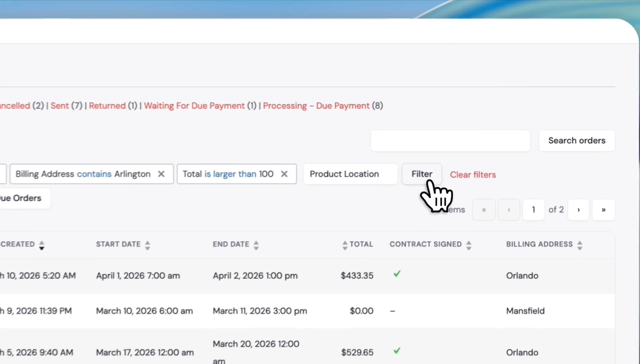Show Returned orders status tab

pos(107,106)
